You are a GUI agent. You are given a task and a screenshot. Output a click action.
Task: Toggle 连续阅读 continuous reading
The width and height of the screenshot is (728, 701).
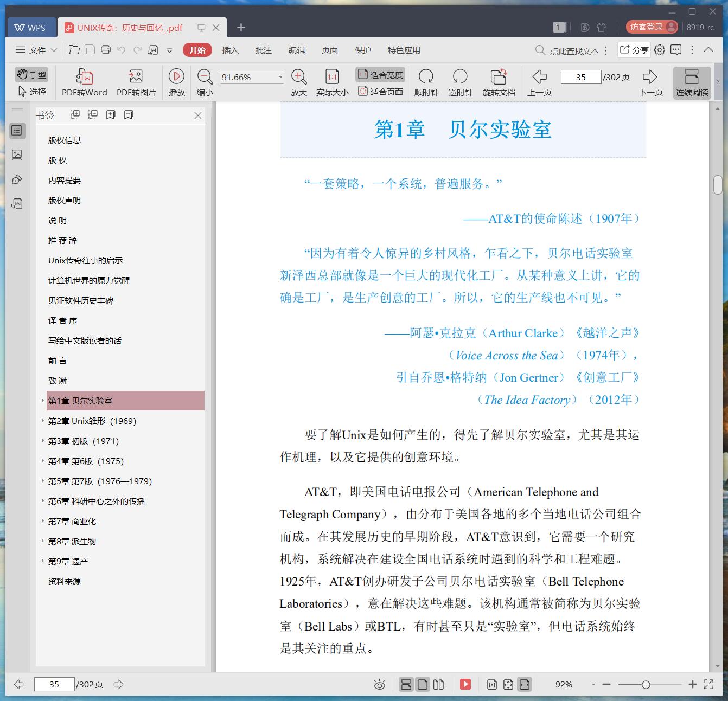tap(692, 82)
